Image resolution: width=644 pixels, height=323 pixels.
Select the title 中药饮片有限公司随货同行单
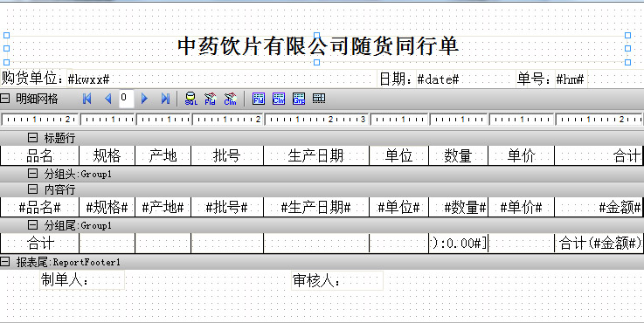tap(318, 46)
